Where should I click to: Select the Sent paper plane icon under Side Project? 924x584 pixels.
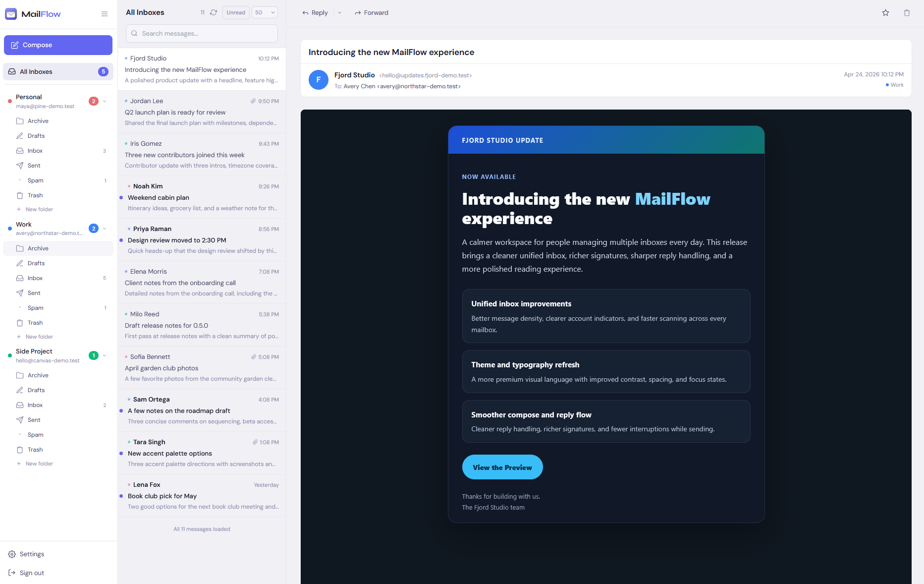[x=20, y=419]
